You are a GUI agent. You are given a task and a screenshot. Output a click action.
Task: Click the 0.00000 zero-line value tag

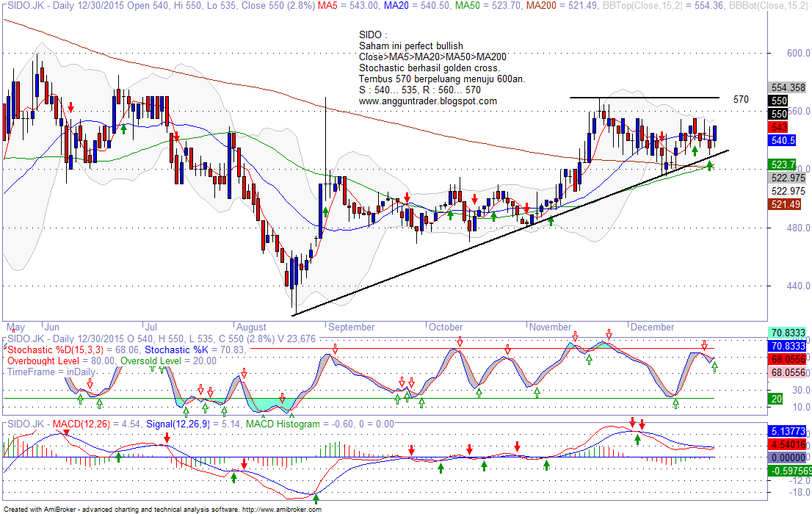tap(788, 457)
